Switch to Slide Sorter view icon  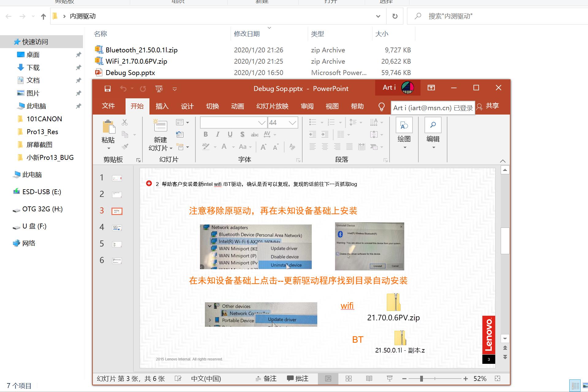[x=349, y=379]
